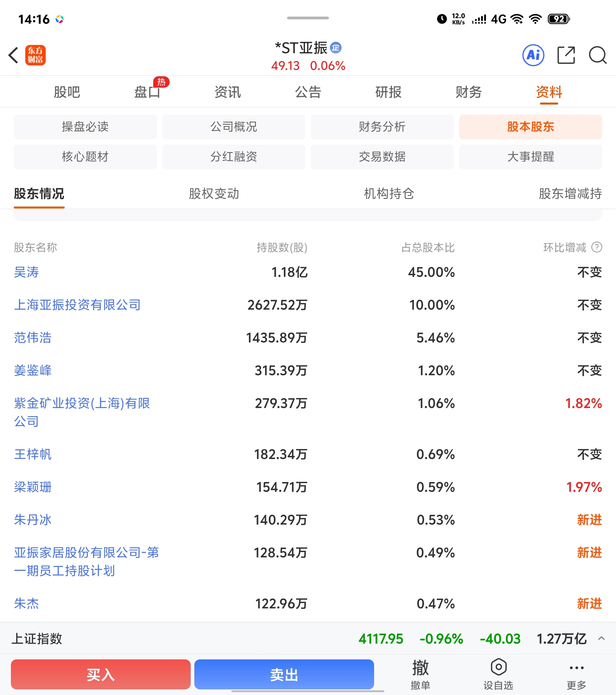Open the search magnifier icon
The height and width of the screenshot is (695, 616).
tap(598, 55)
